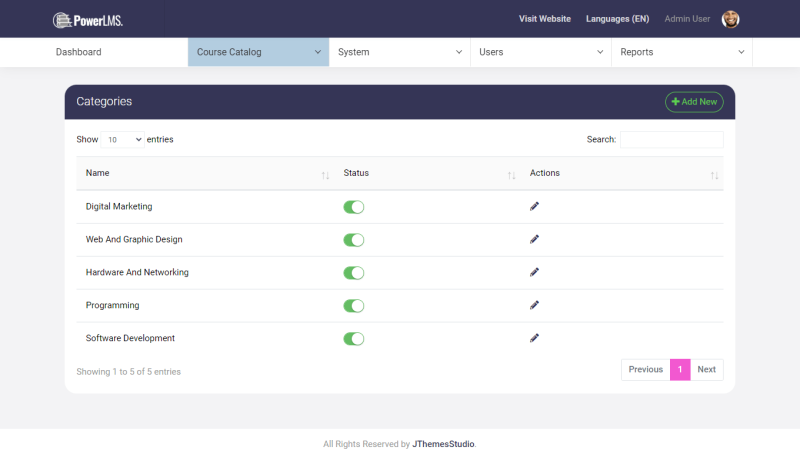Open the entries per page dropdown
Image resolution: width=800 pixels, height=460 pixels.
pos(122,140)
